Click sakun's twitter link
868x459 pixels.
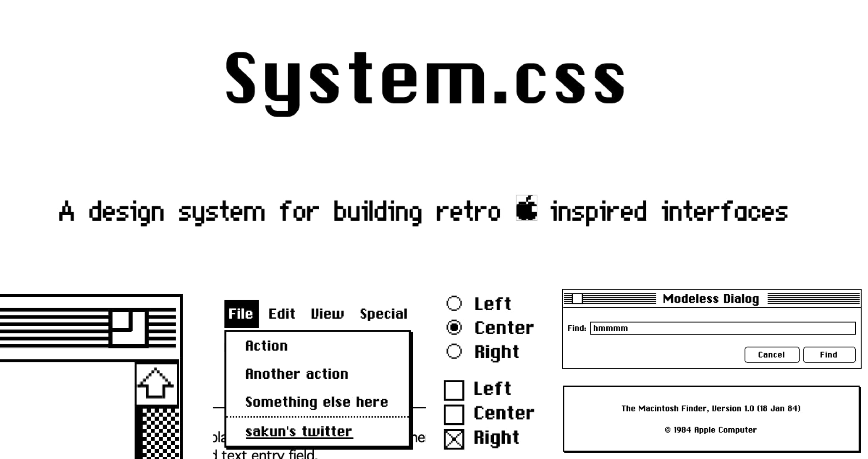tap(299, 431)
